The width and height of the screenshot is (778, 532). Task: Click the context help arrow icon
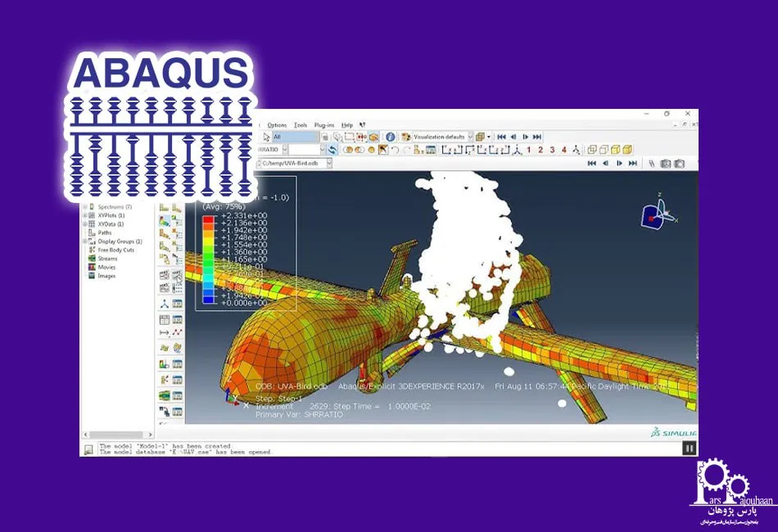362,125
